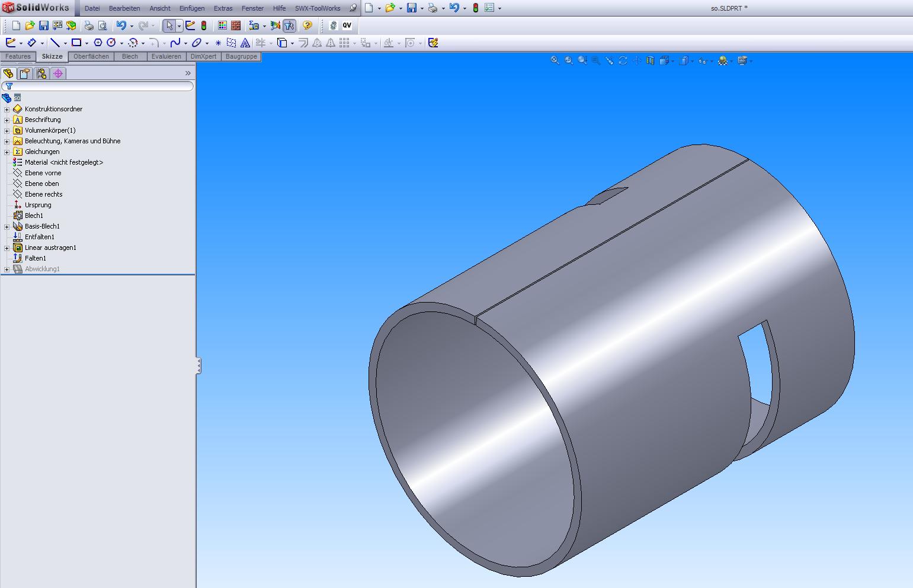Select the Circle sketch tool

[111, 43]
